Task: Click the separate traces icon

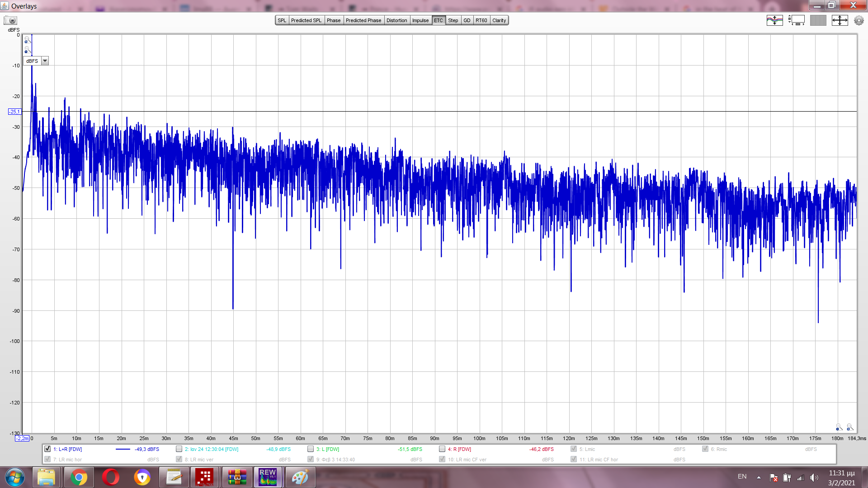Action: [x=774, y=20]
